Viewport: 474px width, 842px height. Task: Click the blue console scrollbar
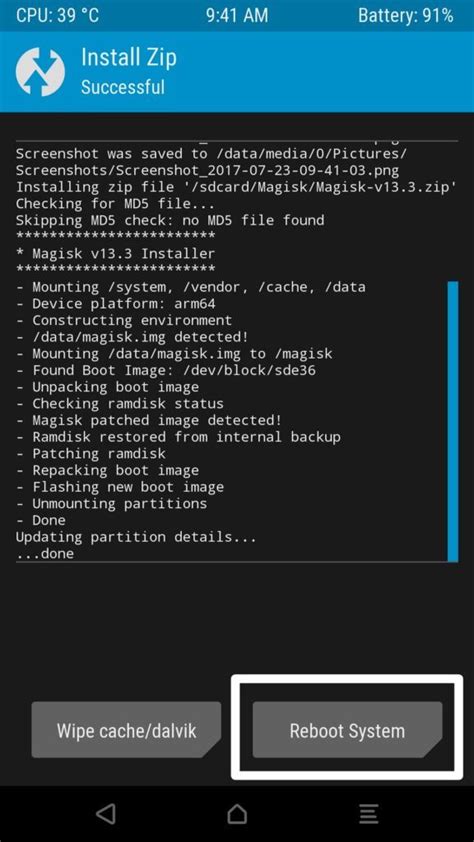click(453, 421)
